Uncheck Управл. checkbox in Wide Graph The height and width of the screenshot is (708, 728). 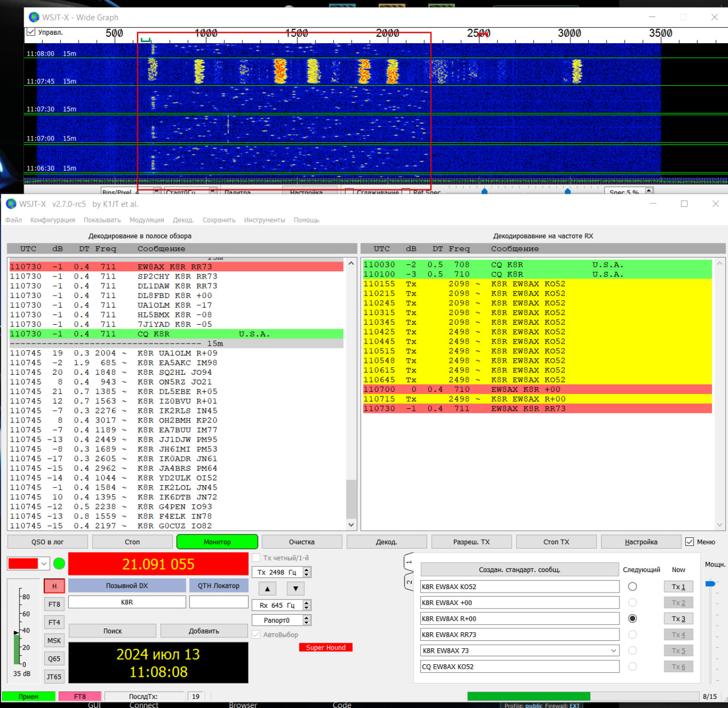click(31, 32)
